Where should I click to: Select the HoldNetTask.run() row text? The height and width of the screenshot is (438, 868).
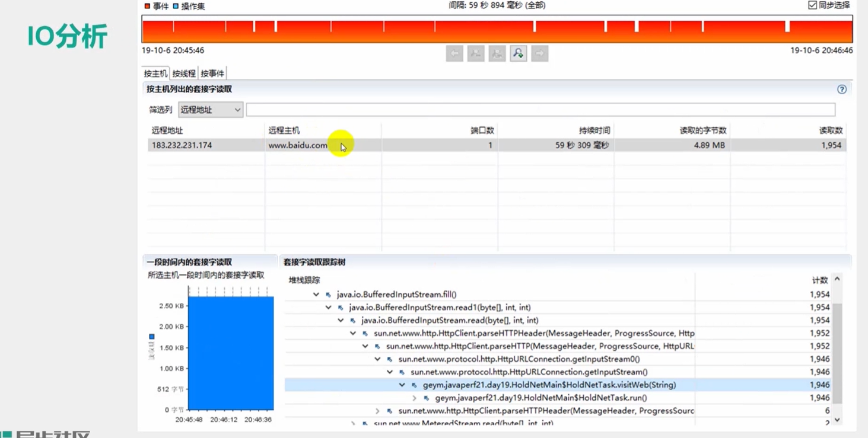541,398
